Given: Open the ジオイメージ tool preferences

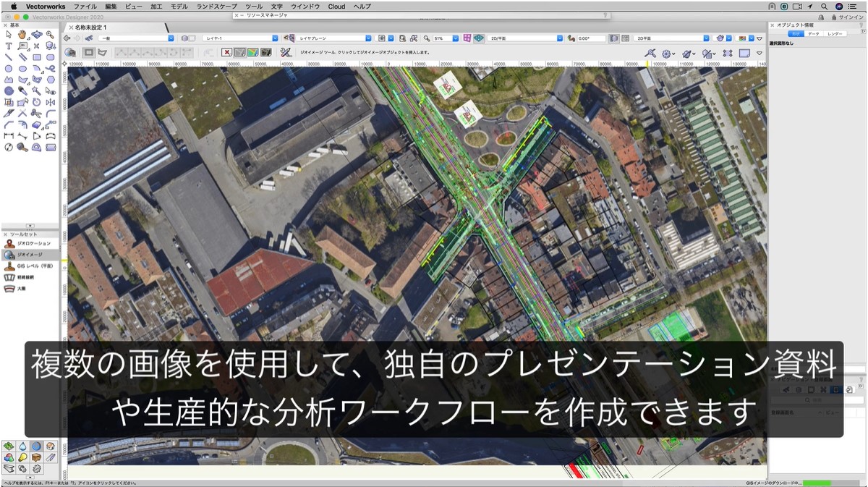Looking at the screenshot, I should tap(286, 52).
